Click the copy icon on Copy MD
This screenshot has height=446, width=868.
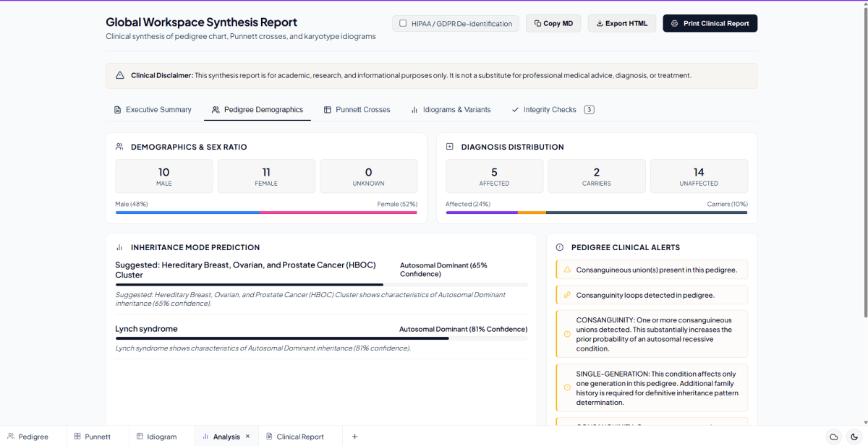tap(537, 24)
